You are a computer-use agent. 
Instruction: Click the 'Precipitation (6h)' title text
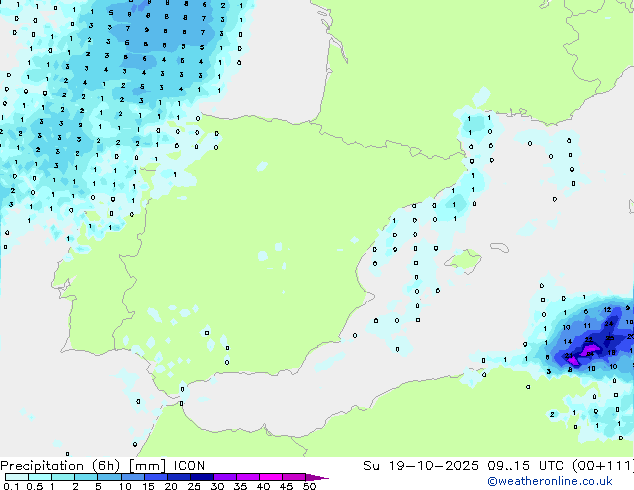60,466
